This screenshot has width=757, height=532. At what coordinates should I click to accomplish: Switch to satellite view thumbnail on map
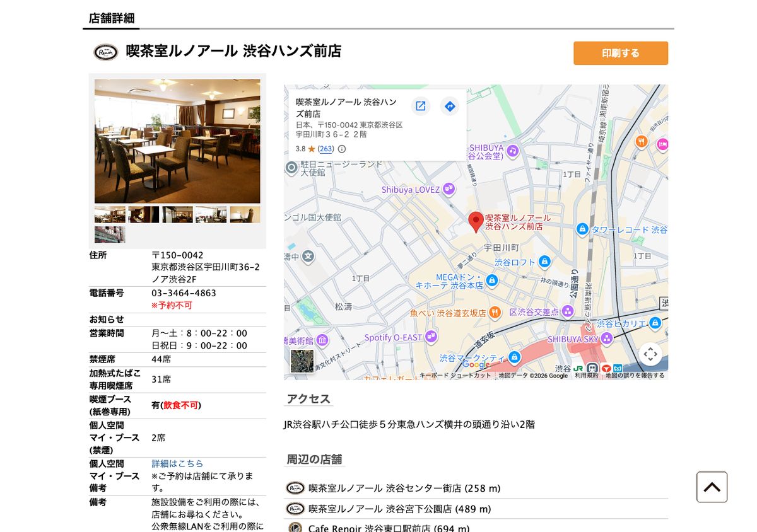(x=302, y=361)
